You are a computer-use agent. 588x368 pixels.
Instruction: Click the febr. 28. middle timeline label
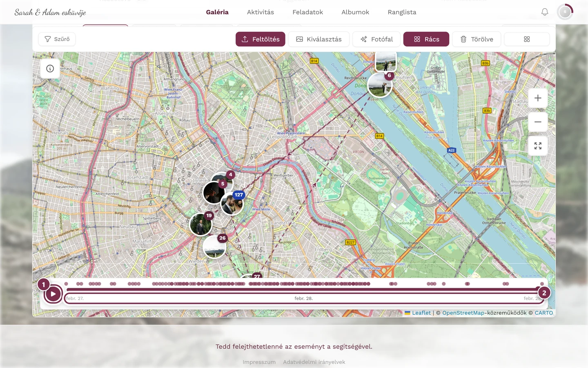point(303,298)
